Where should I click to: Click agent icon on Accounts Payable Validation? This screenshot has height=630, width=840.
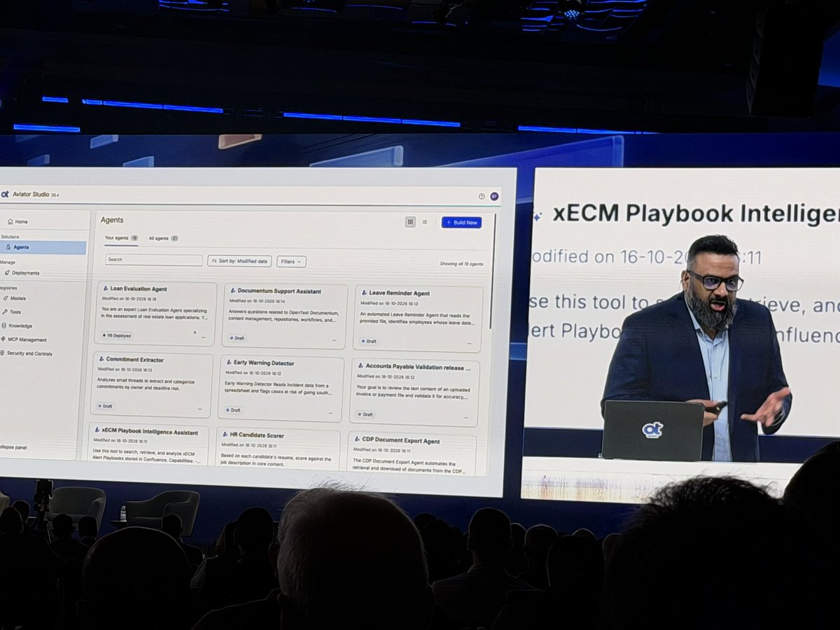click(361, 365)
